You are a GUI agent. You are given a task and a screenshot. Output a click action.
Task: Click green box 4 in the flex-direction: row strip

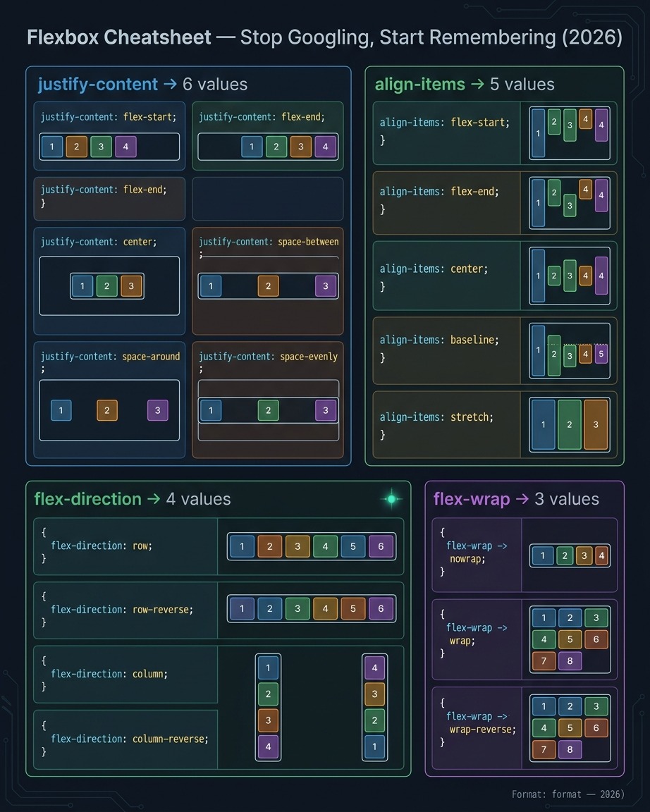pyautogui.click(x=325, y=546)
